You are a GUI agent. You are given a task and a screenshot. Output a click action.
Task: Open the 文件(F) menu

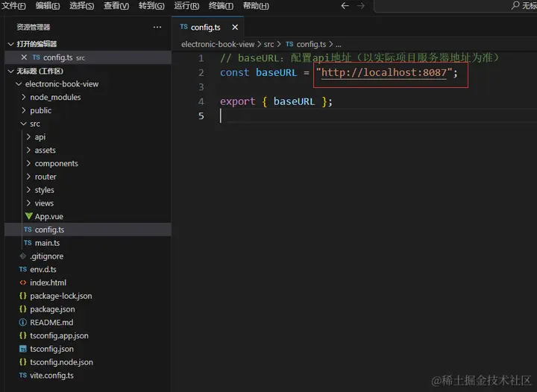pyautogui.click(x=13, y=6)
